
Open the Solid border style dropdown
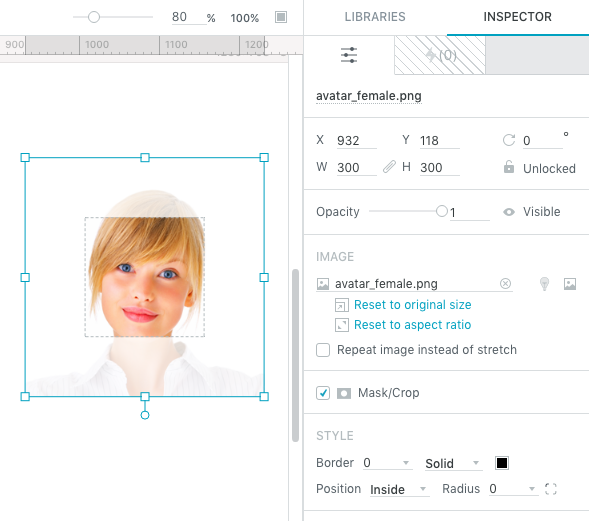pos(476,463)
